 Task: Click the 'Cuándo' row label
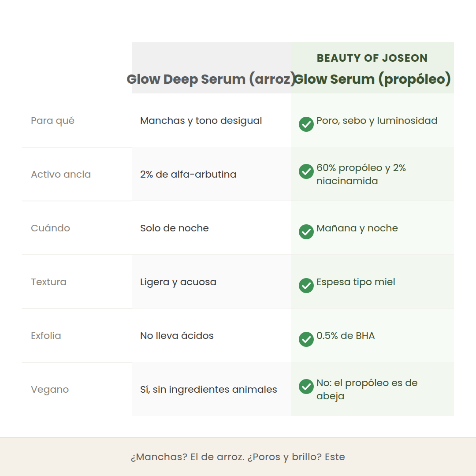coord(50,228)
